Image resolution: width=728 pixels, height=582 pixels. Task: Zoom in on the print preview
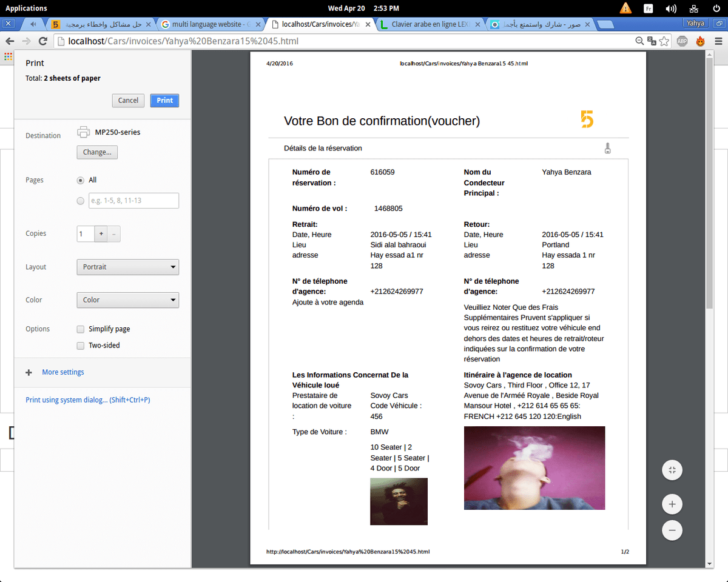click(672, 504)
